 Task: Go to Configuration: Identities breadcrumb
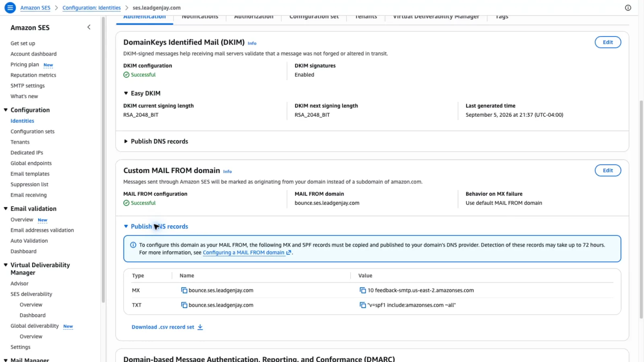coord(91,8)
